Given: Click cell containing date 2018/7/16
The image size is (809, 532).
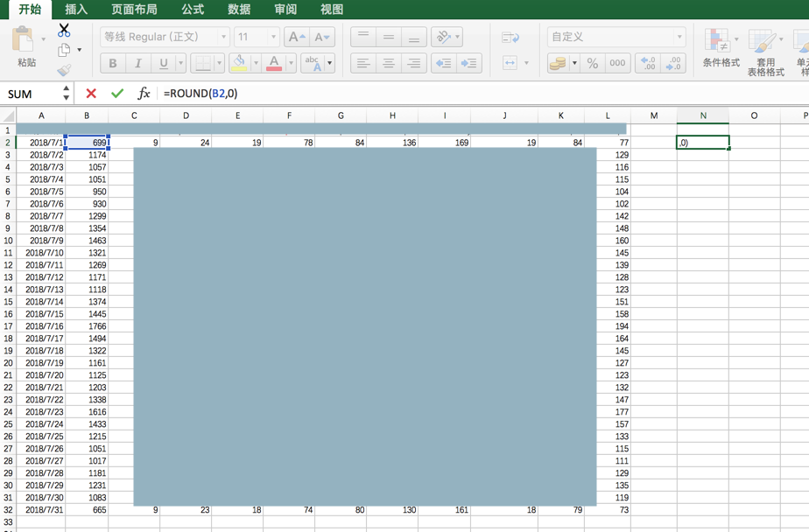Looking at the screenshot, I should [x=41, y=326].
